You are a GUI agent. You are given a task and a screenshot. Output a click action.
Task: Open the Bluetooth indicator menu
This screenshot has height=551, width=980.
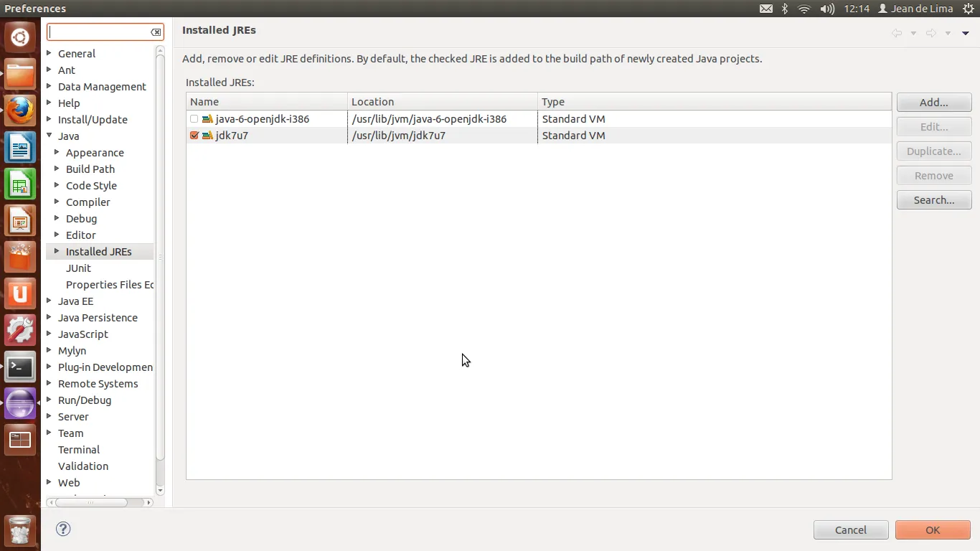pyautogui.click(x=785, y=9)
